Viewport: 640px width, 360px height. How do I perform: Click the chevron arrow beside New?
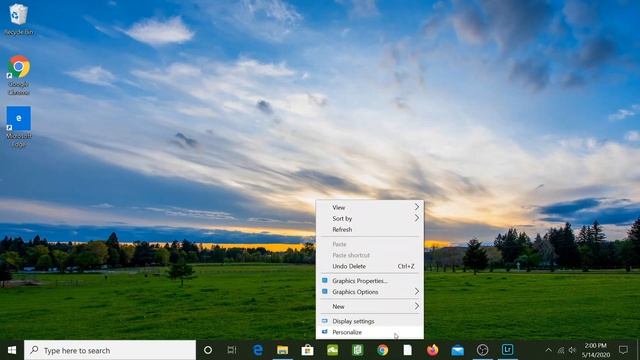tap(417, 306)
